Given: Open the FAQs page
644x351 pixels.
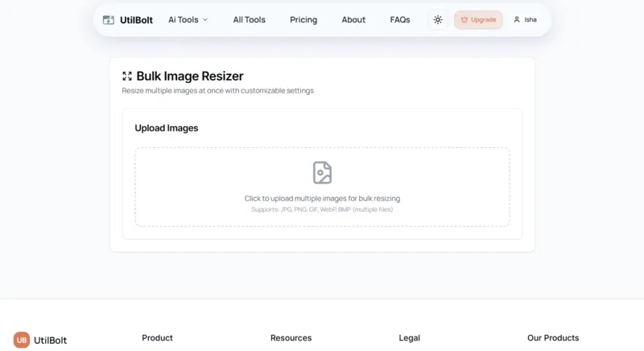Looking at the screenshot, I should click(400, 19).
